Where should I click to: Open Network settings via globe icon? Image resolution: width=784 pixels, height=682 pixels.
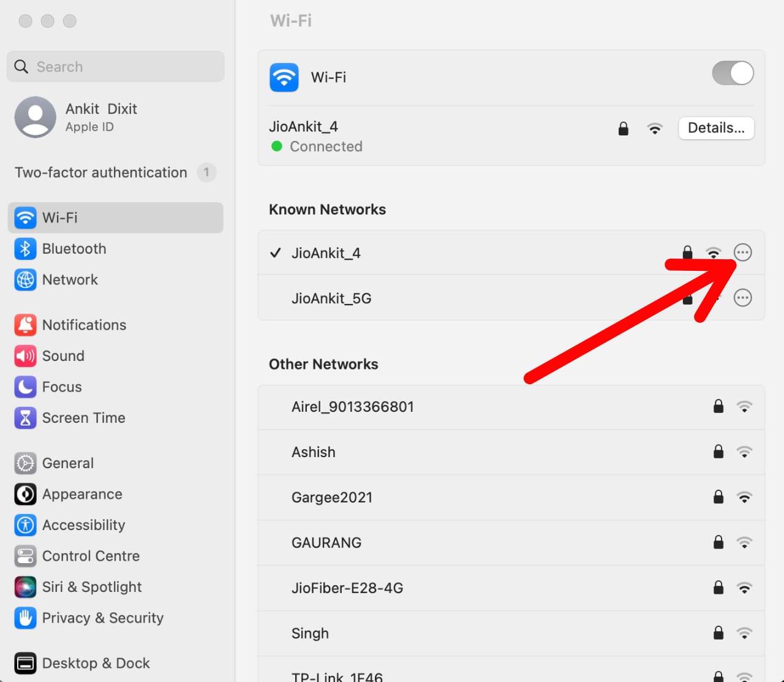[x=25, y=280]
